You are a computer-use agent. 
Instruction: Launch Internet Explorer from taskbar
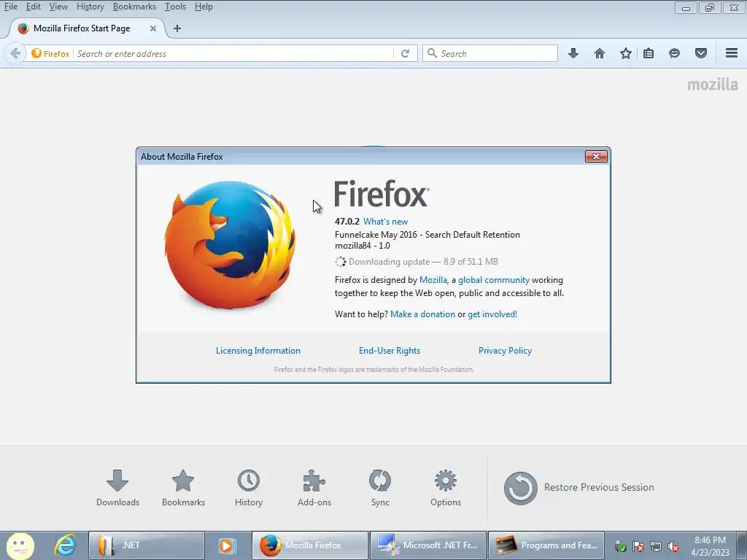(x=64, y=545)
